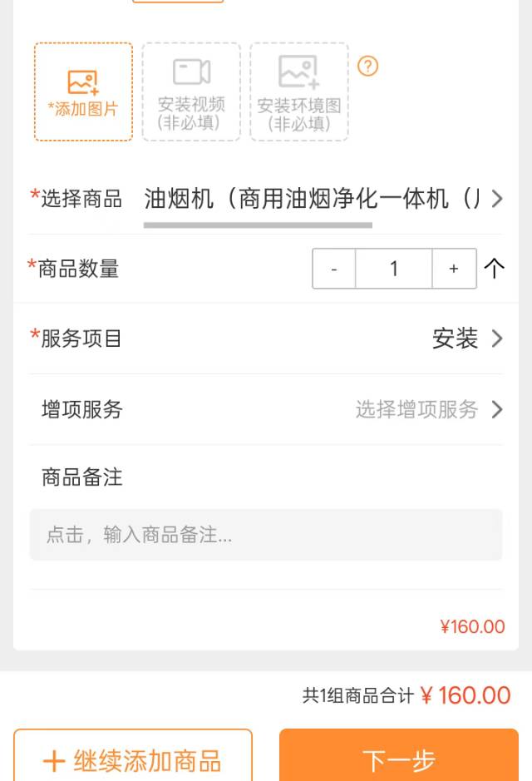Screen dimensions: 532x781
Task: Expand the 服务项目 service item chevron
Action: click(497, 339)
